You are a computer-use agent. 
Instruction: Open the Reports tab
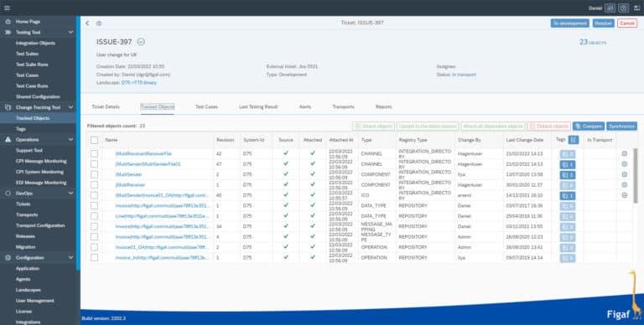click(383, 106)
